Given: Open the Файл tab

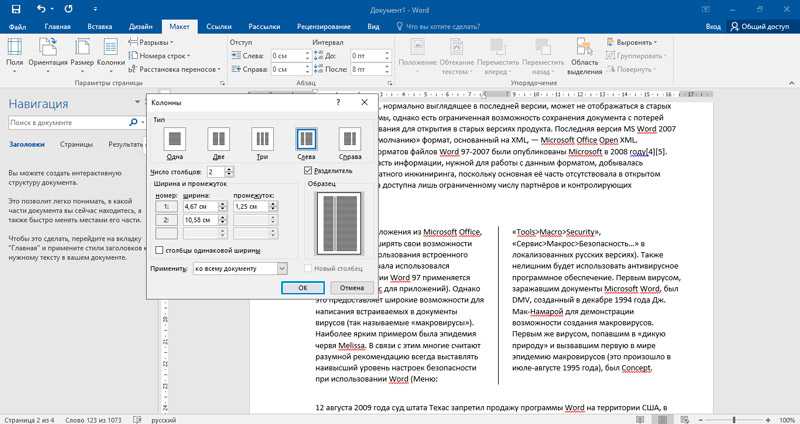Looking at the screenshot, I should (x=18, y=27).
